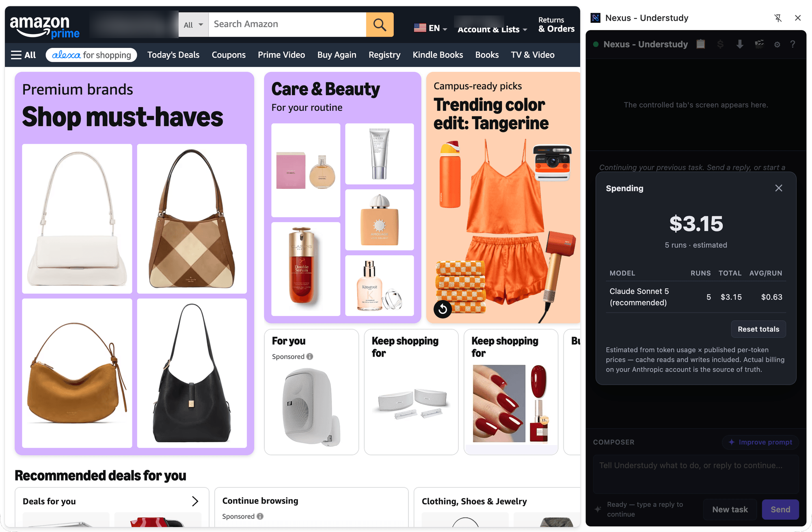
Task: Select the black hobo bag thumbnail
Action: coord(192,373)
